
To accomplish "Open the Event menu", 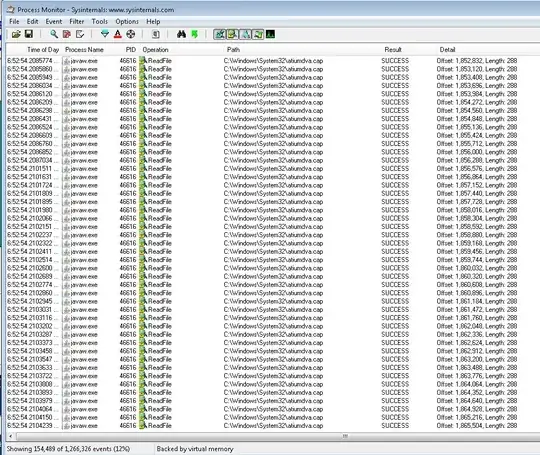I will (54, 21).
